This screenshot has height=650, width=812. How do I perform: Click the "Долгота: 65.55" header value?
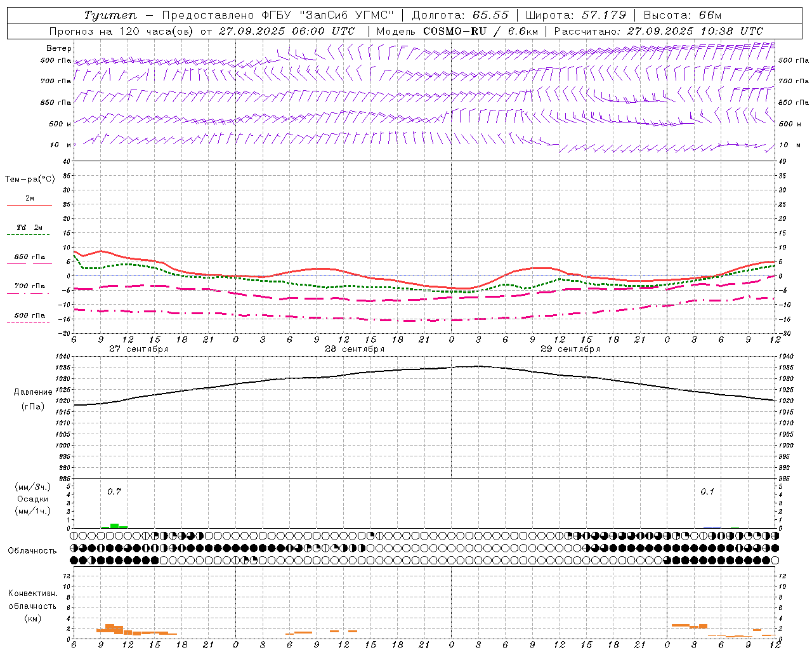click(x=461, y=15)
